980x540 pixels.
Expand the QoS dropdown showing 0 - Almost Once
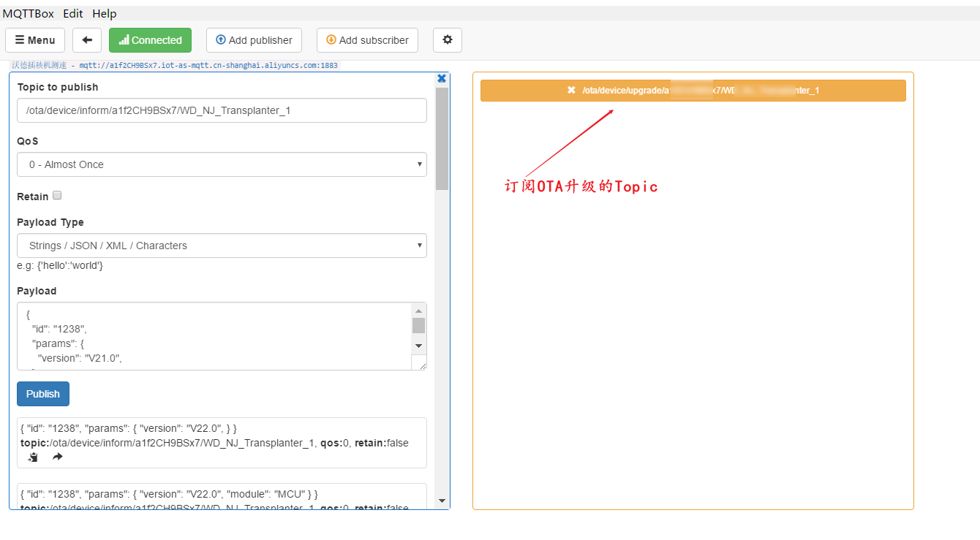pyautogui.click(x=222, y=164)
